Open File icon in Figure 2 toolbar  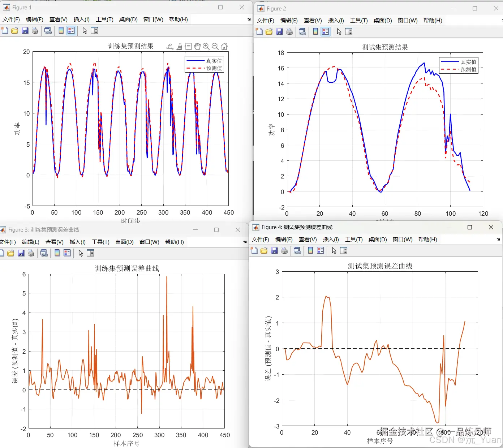[x=269, y=32]
